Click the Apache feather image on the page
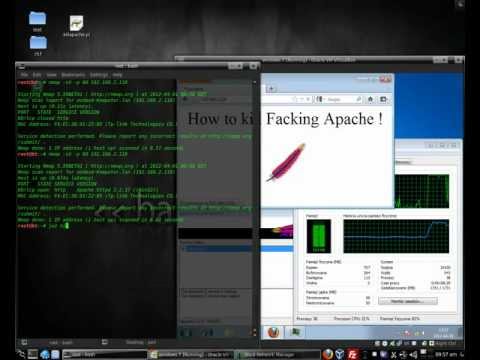 [286, 162]
